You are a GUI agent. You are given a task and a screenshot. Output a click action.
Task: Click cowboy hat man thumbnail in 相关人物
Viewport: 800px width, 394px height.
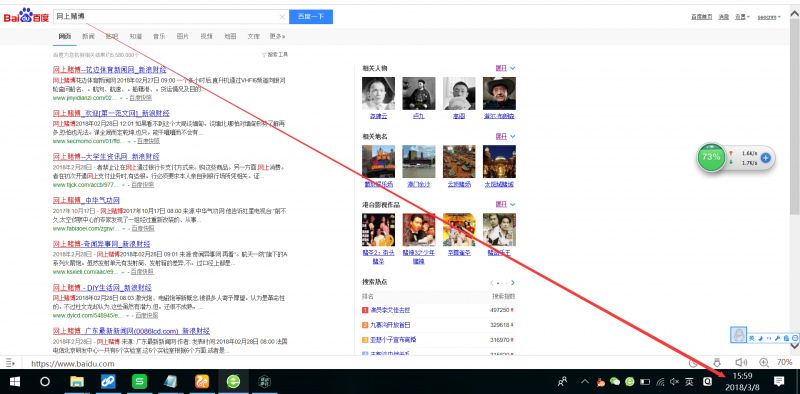(x=499, y=93)
